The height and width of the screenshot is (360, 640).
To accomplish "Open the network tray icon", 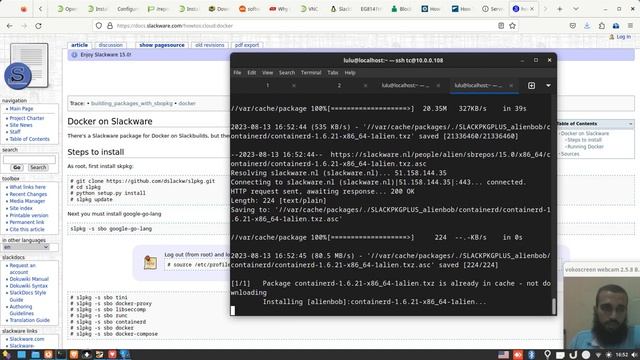I will pyautogui.click(x=598, y=355).
